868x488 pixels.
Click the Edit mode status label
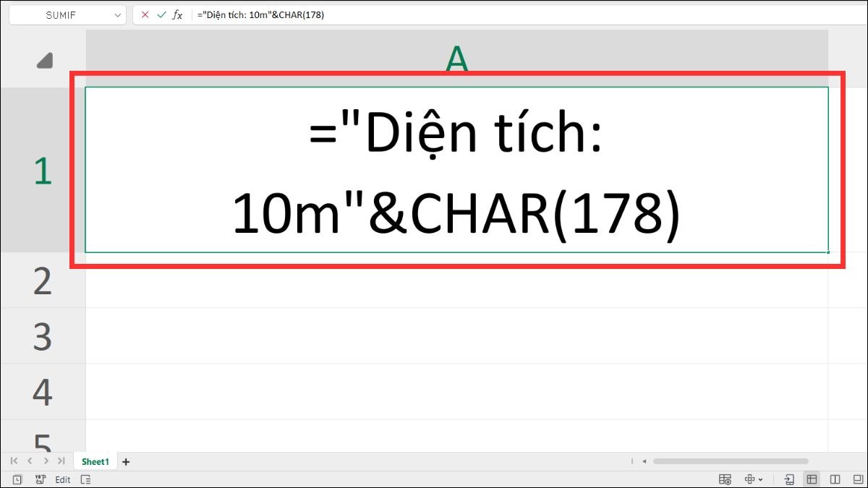click(63, 479)
